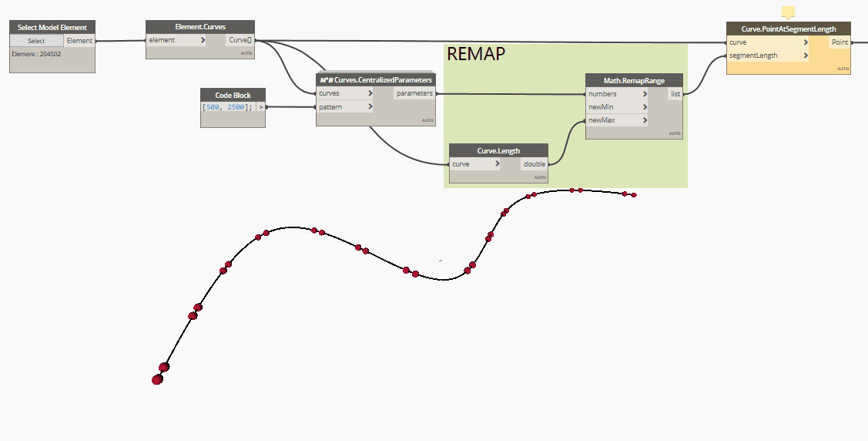Click the Curve.Length node title bar
The width and height of the screenshot is (868, 441).
498,150
